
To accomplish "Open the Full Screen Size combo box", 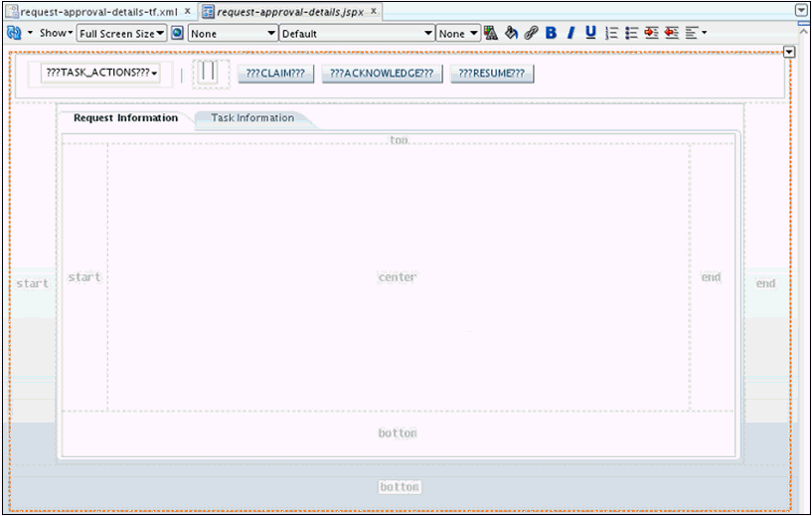I will (x=121, y=34).
